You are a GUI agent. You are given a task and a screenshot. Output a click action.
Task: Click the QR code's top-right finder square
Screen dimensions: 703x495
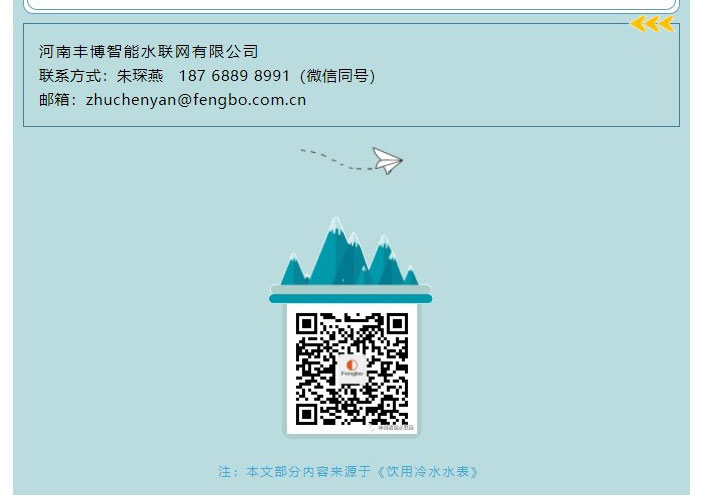(397, 324)
